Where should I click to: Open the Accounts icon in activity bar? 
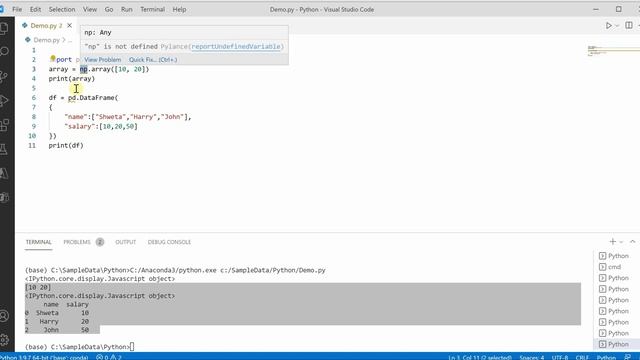[4, 316]
